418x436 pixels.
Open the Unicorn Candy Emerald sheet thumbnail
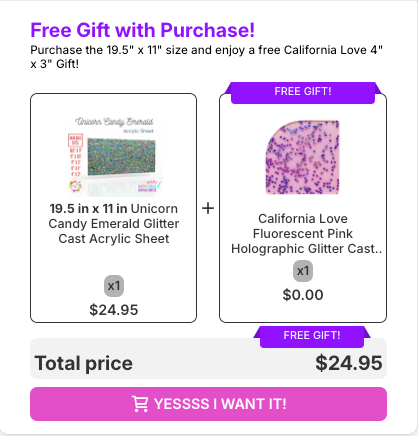tap(114, 156)
